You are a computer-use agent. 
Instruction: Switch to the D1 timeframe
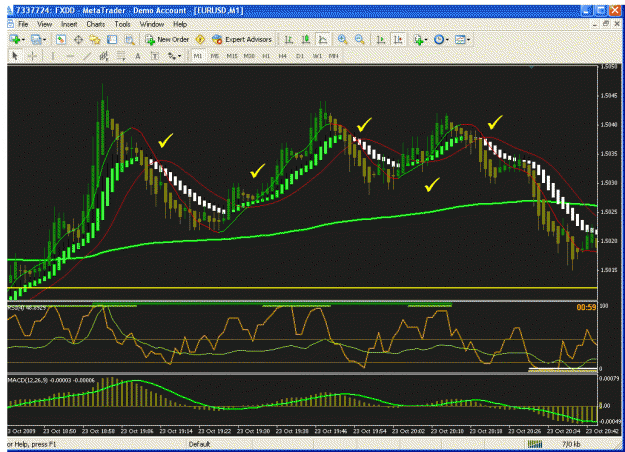point(300,56)
